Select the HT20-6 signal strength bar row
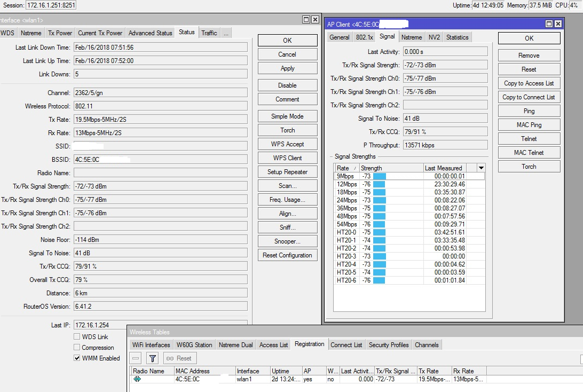The width and height of the screenshot is (583, 392). 379,280
